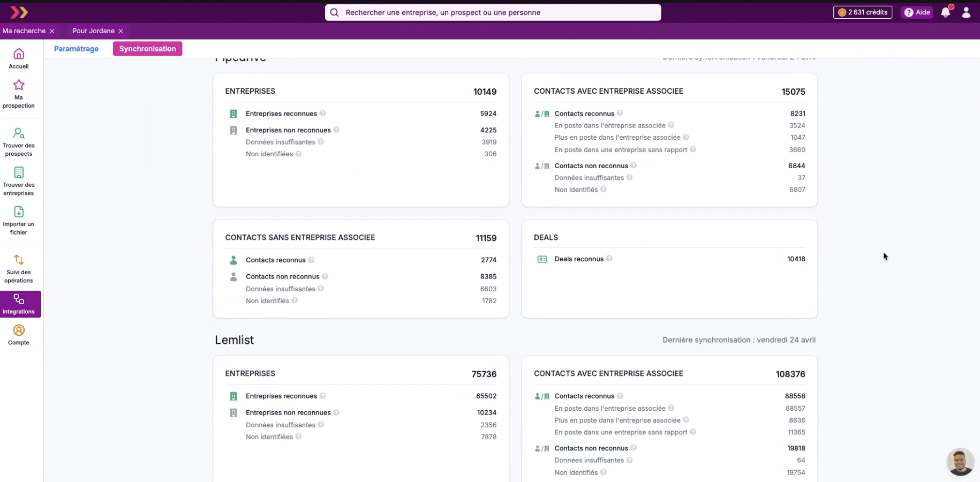The image size is (980, 482).
Task: Click help icon beside Lemlist Entreprises reconnues
Action: point(322,396)
